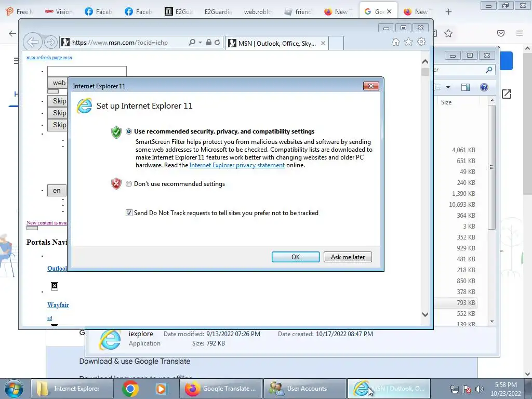Image resolution: width=532 pixels, height=399 pixels.
Task: Choose the 'Ask me later' button
Action: [x=348, y=257]
